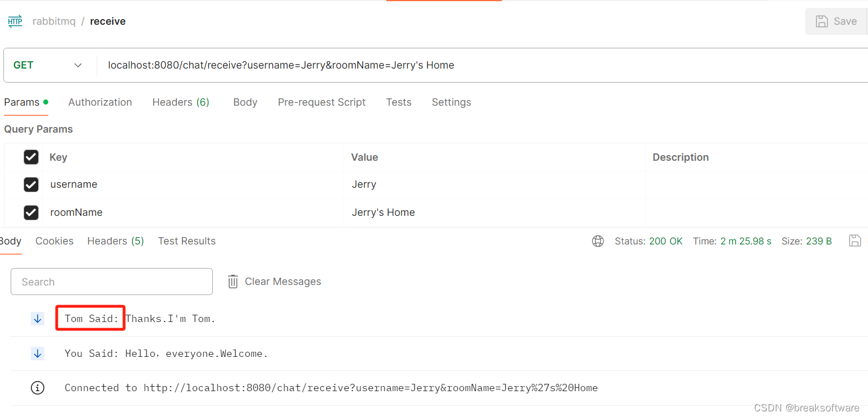The width and height of the screenshot is (868, 417).
Task: Switch to the Authorization tab
Action: click(100, 102)
